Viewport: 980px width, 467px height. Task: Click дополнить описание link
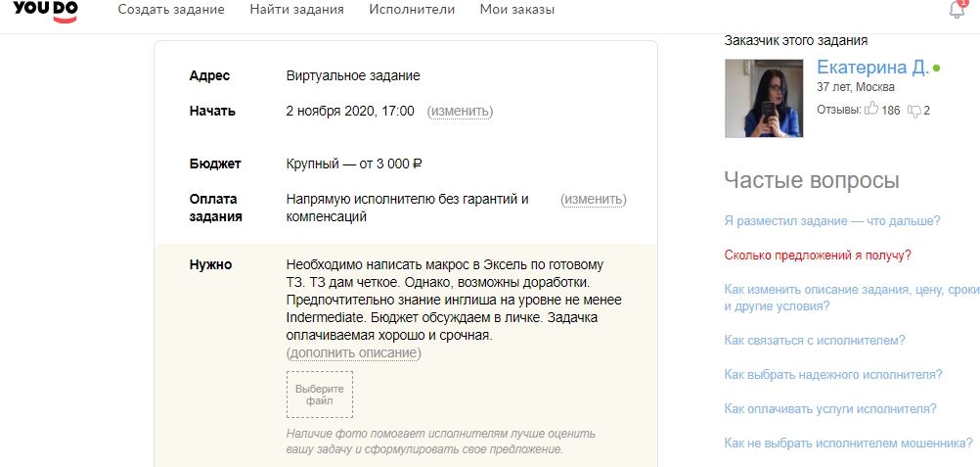[354, 353]
